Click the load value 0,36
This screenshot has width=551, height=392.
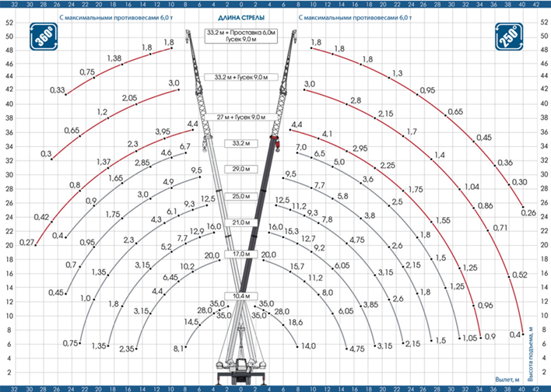tap(505, 163)
